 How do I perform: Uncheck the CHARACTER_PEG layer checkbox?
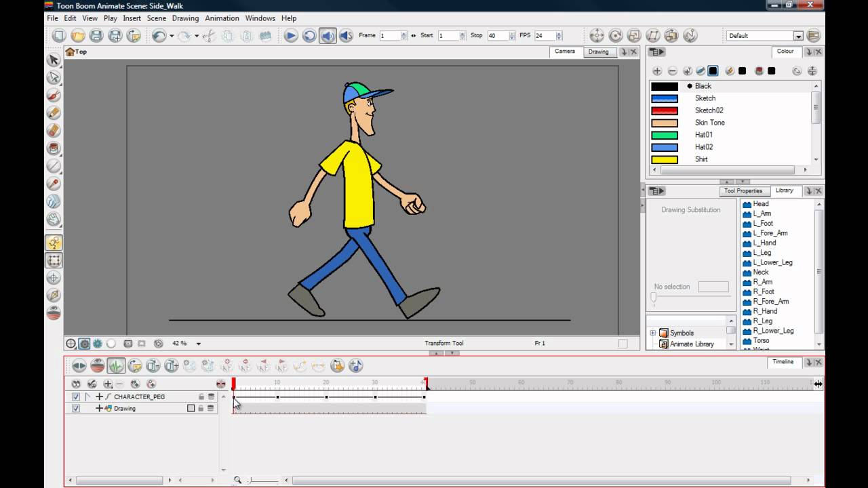[x=76, y=396]
